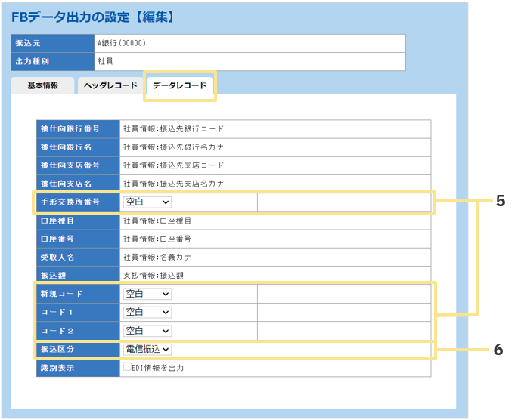Focus the text field in コード1 row

pos(343,312)
